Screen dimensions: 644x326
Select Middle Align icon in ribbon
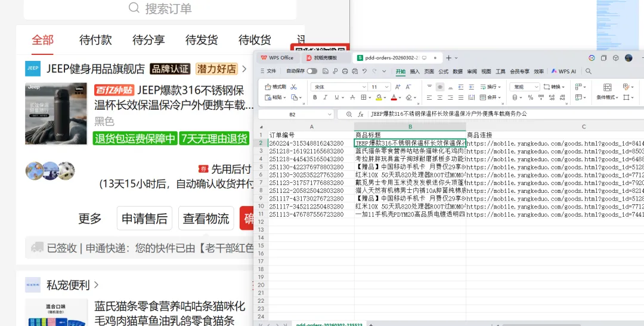click(x=440, y=87)
